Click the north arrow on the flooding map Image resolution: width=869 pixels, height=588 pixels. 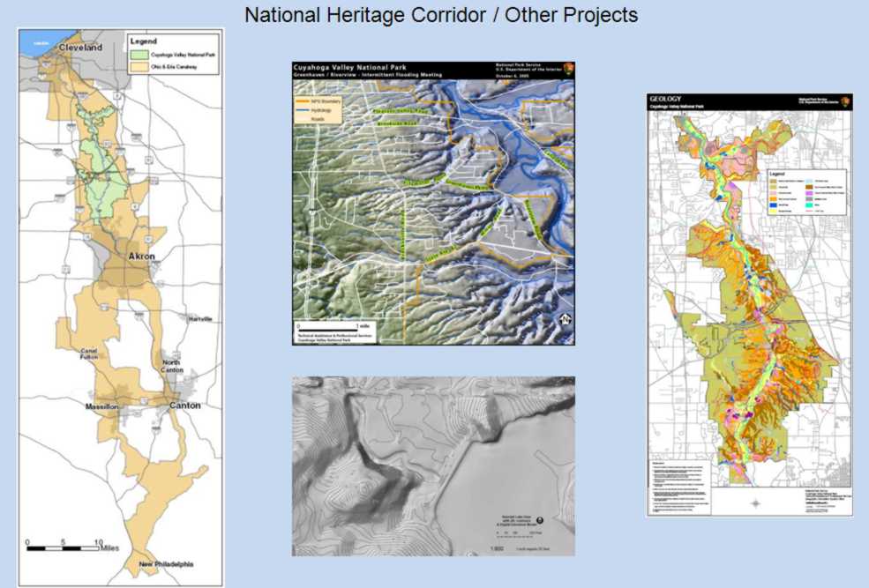pyautogui.click(x=566, y=319)
